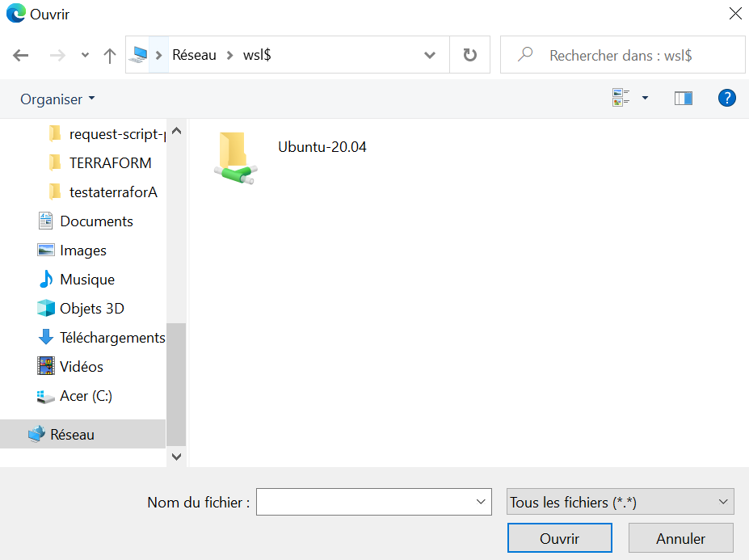Open the Organiser menu
The image size is (749, 560).
(x=57, y=99)
